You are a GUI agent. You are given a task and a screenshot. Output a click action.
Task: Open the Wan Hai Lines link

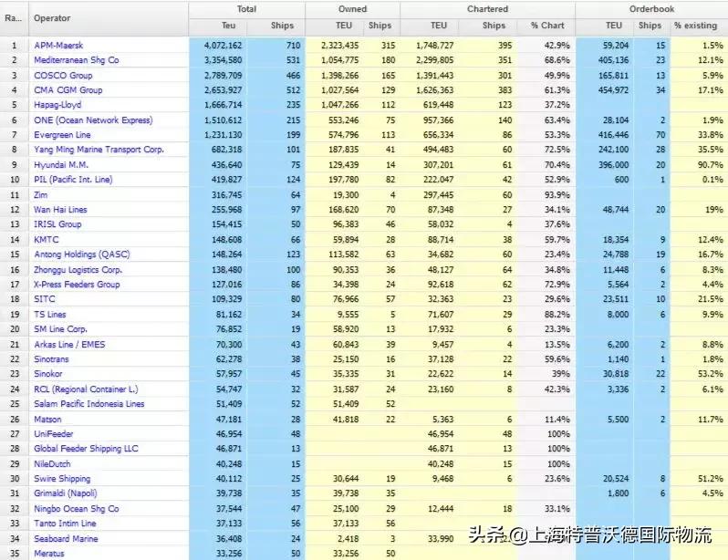click(60, 210)
